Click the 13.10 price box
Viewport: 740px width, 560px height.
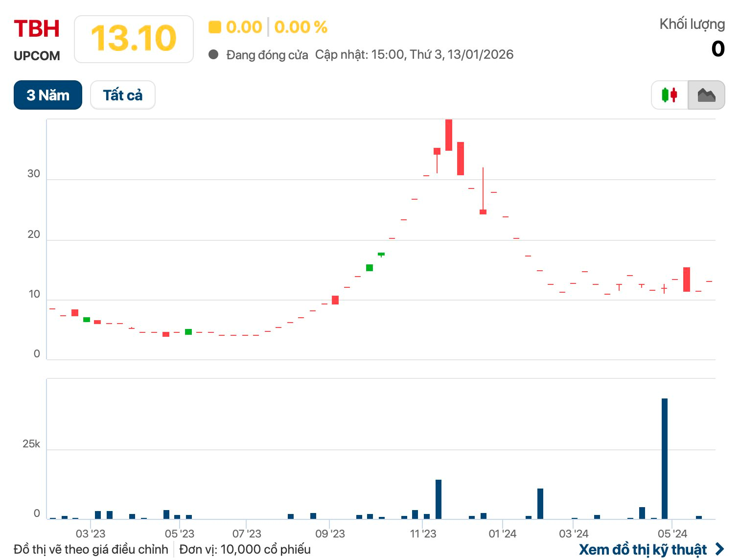click(x=134, y=39)
